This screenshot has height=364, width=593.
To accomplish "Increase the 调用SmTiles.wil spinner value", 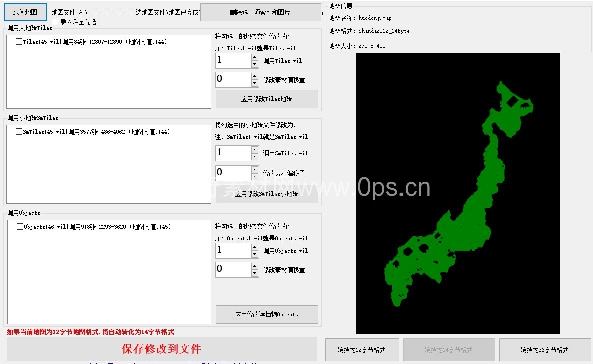I will click(255, 149).
